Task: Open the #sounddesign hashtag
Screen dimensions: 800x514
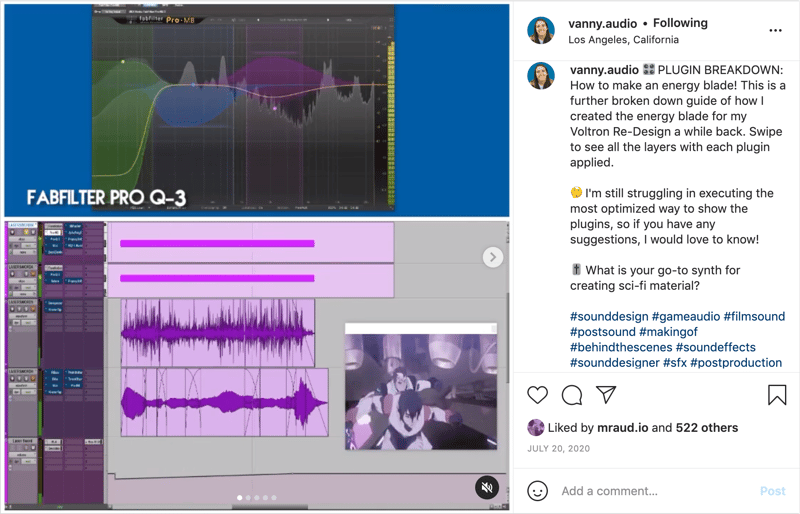Action: point(609,316)
